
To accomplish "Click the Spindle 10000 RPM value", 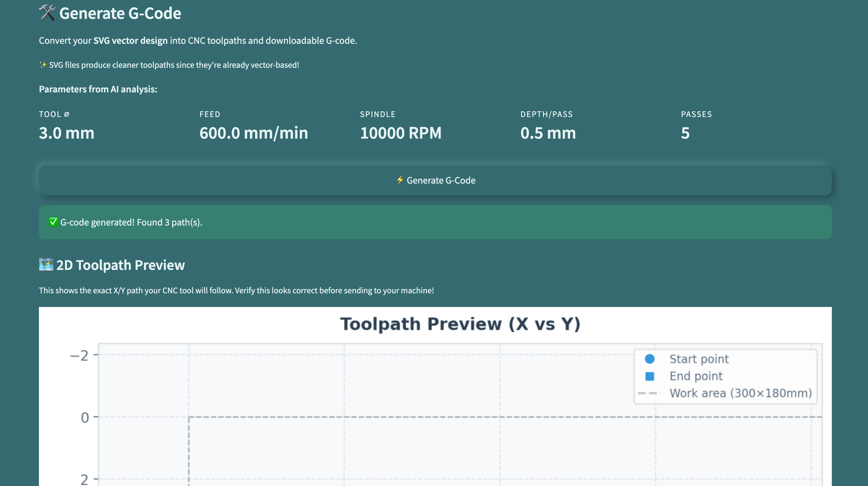I will [400, 133].
